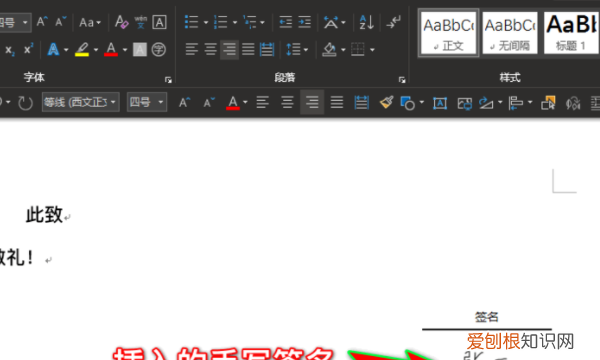The image size is (600, 360).
Task: Redo last action in quick toolbar
Action: (25, 103)
